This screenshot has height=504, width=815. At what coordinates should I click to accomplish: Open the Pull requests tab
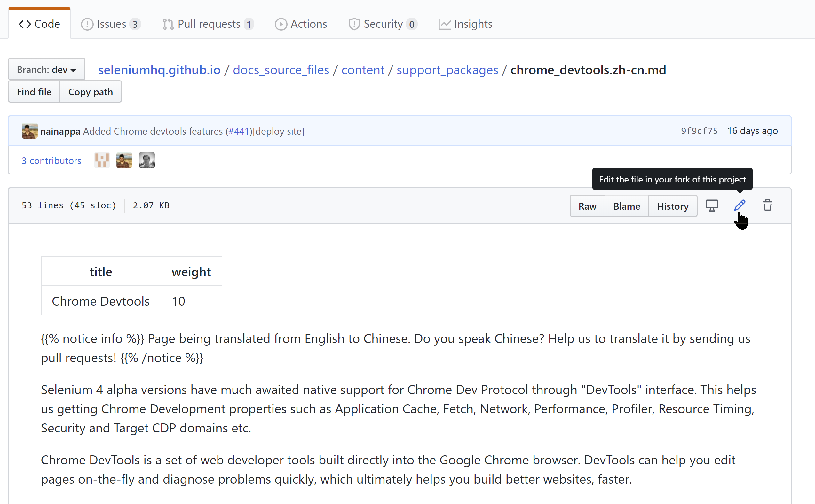pyautogui.click(x=208, y=24)
